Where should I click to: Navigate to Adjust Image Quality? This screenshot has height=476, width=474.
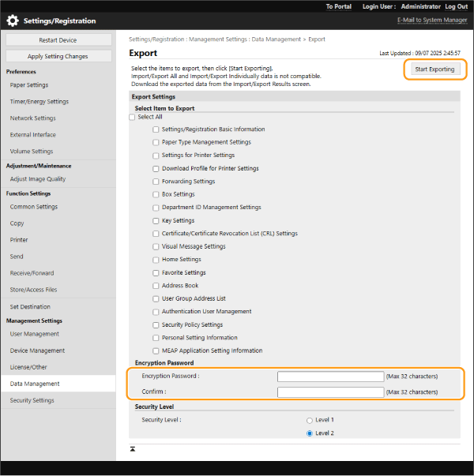pyautogui.click(x=38, y=179)
